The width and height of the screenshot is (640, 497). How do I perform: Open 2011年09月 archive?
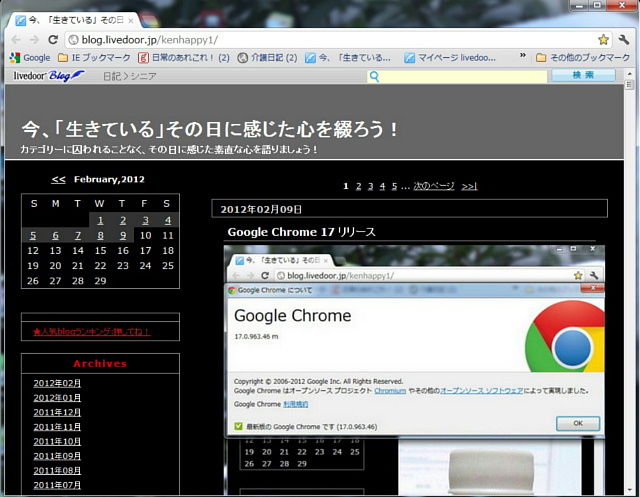tap(57, 456)
